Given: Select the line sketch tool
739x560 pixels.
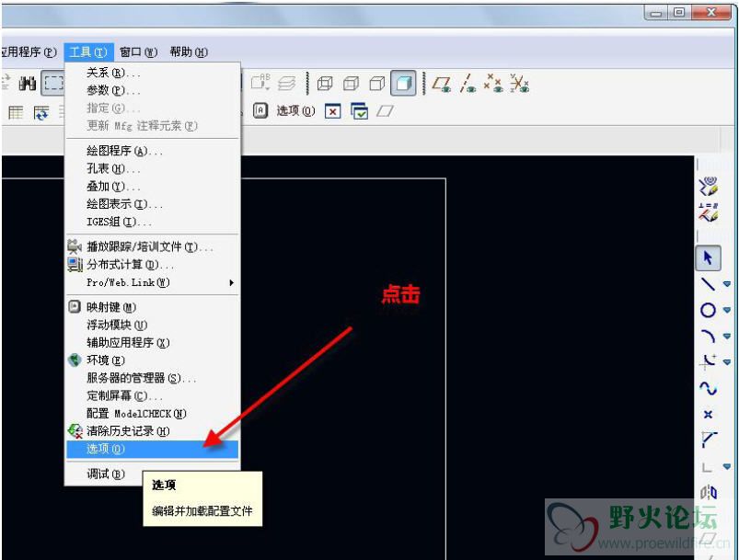Looking at the screenshot, I should click(x=707, y=284).
